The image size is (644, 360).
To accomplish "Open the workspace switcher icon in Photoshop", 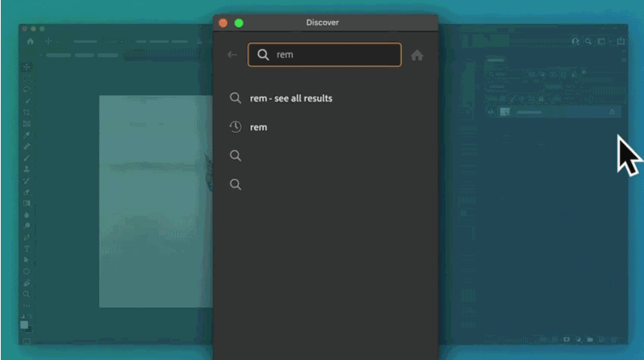I will click(601, 41).
